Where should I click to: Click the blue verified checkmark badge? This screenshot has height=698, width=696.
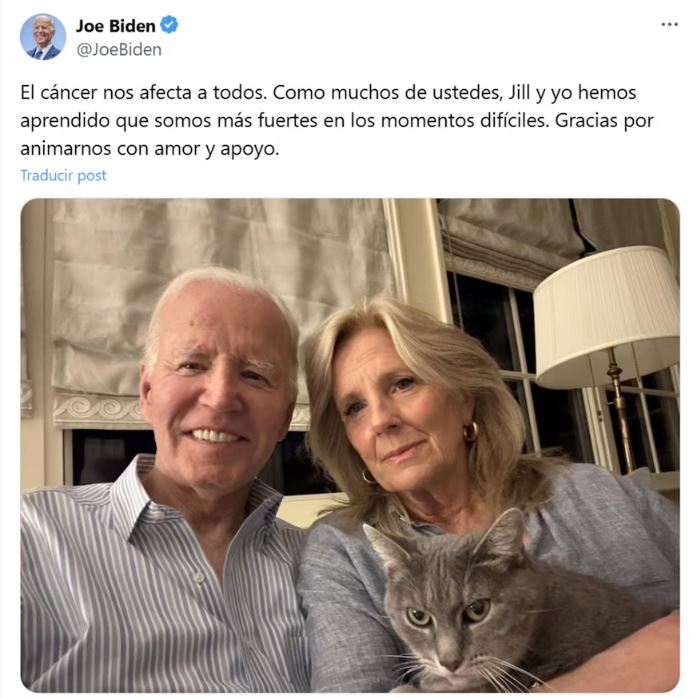[169, 24]
